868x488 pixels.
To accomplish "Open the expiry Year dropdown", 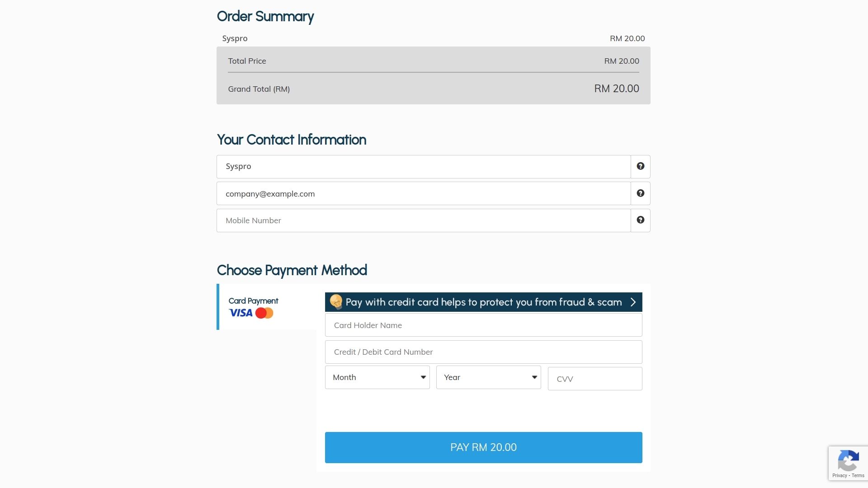I will tap(488, 377).
